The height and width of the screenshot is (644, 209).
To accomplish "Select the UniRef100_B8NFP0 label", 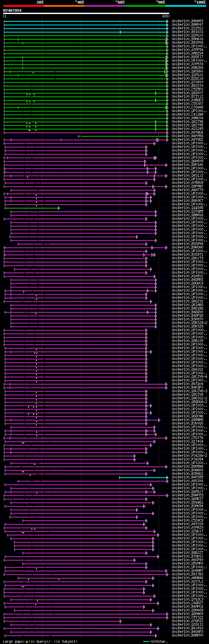I will pos(187,636).
